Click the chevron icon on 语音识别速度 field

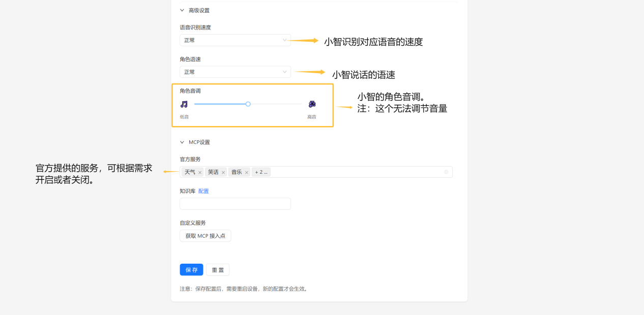tap(284, 40)
